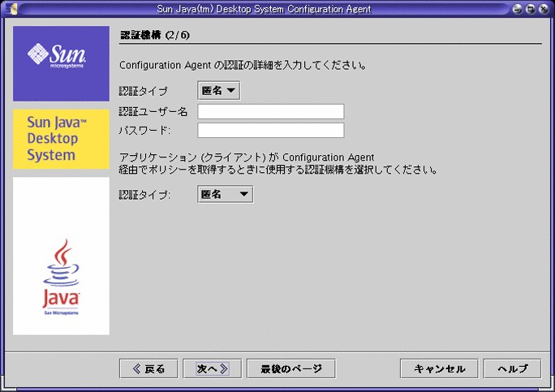Open the window menu icon in title bar
555x392 pixels.
[11, 8]
